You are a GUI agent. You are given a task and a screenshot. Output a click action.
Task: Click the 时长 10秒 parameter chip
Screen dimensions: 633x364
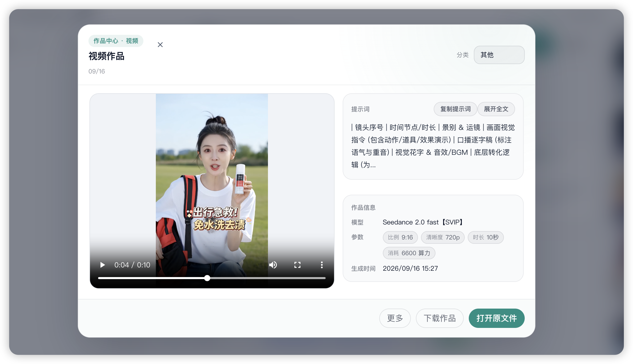tap(486, 237)
